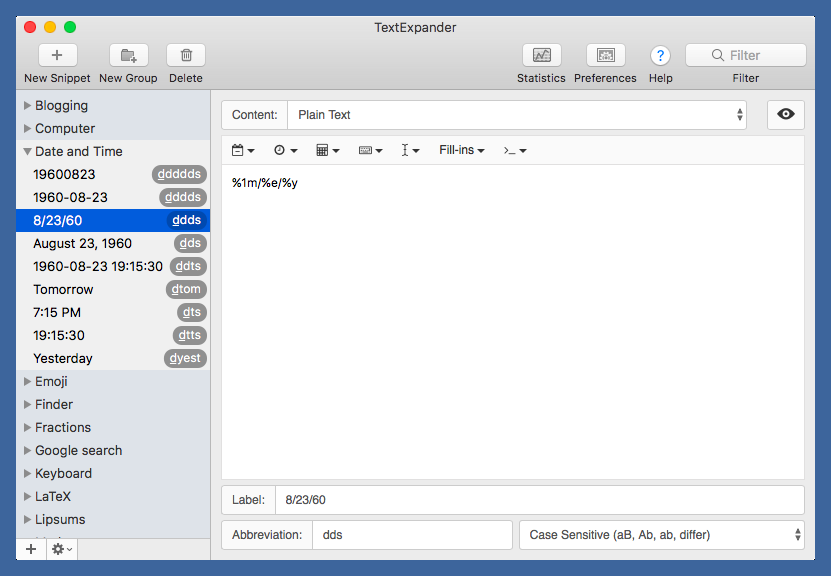The image size is (831, 576).
Task: Click the Delete trash icon
Action: [x=185, y=56]
